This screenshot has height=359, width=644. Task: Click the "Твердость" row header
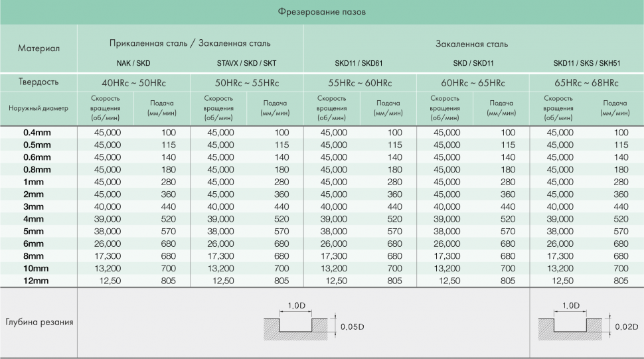click(x=39, y=82)
